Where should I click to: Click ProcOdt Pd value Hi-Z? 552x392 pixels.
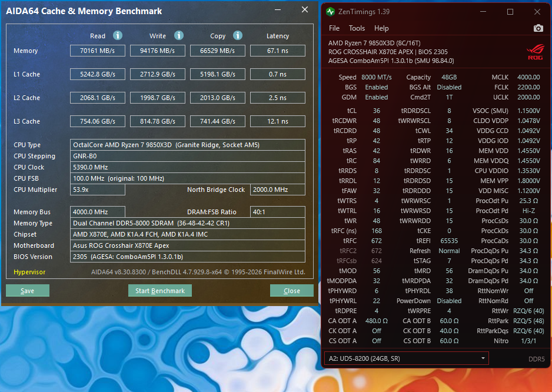(x=528, y=211)
